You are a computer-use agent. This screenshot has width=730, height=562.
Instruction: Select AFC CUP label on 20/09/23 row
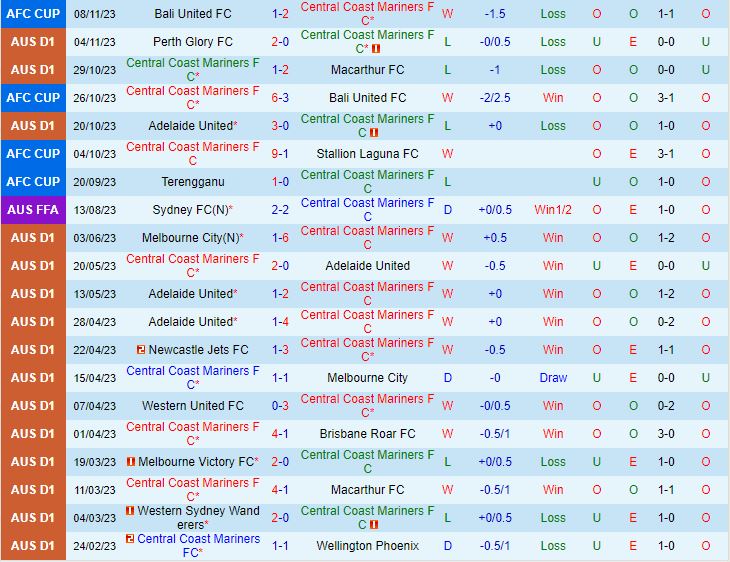click(x=33, y=182)
